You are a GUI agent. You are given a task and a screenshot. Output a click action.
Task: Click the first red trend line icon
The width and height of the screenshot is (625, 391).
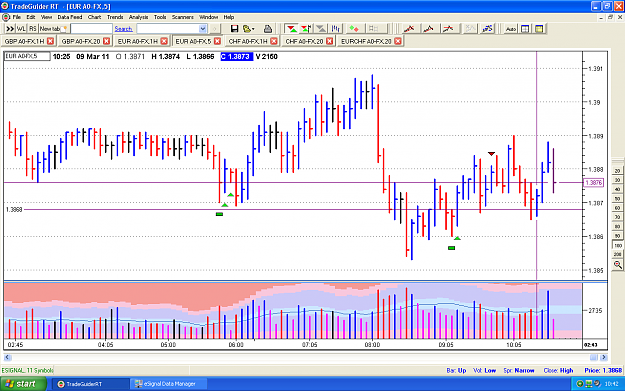tap(409, 29)
